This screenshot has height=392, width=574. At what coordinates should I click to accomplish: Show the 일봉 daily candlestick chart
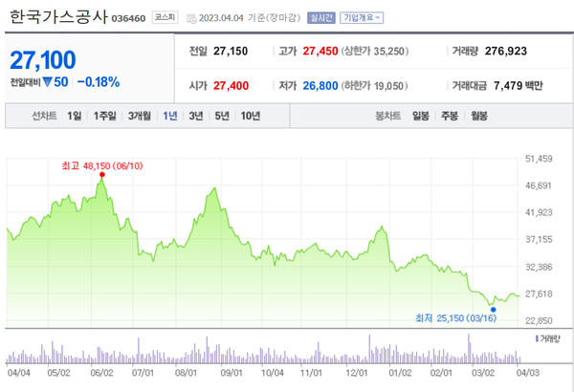[x=420, y=117]
